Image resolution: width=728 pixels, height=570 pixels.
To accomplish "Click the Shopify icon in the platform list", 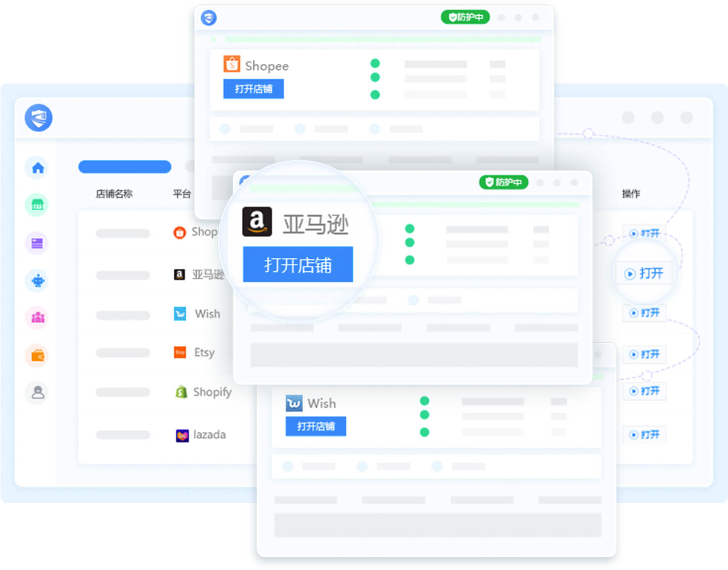I will (182, 392).
